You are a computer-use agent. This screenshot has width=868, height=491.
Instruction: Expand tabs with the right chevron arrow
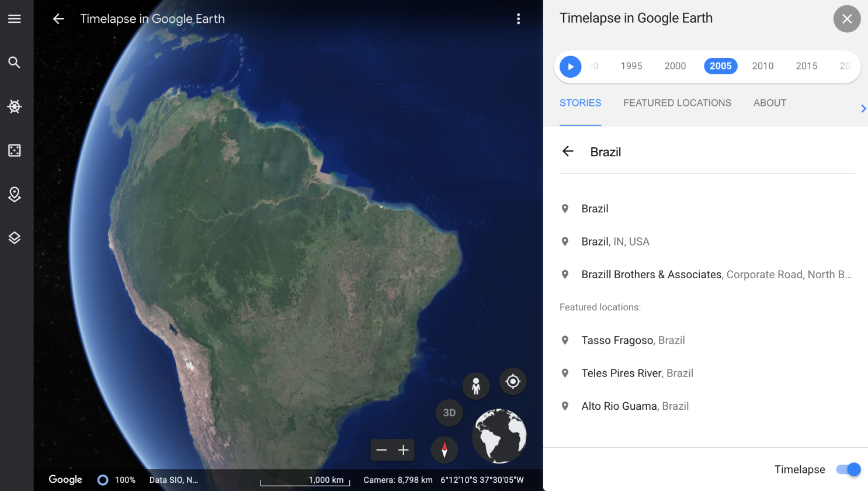coord(863,109)
